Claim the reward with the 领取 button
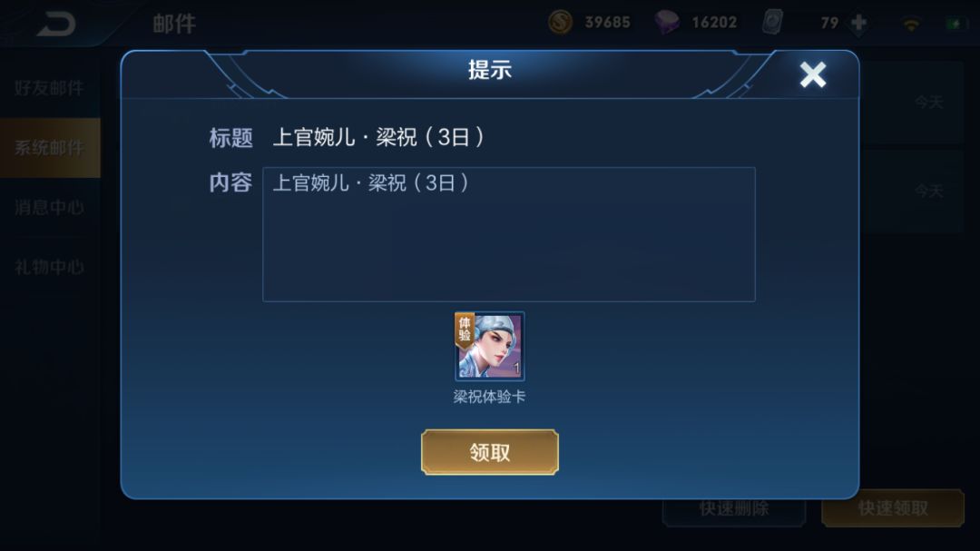Screen dimensions: 980x551 coord(489,452)
